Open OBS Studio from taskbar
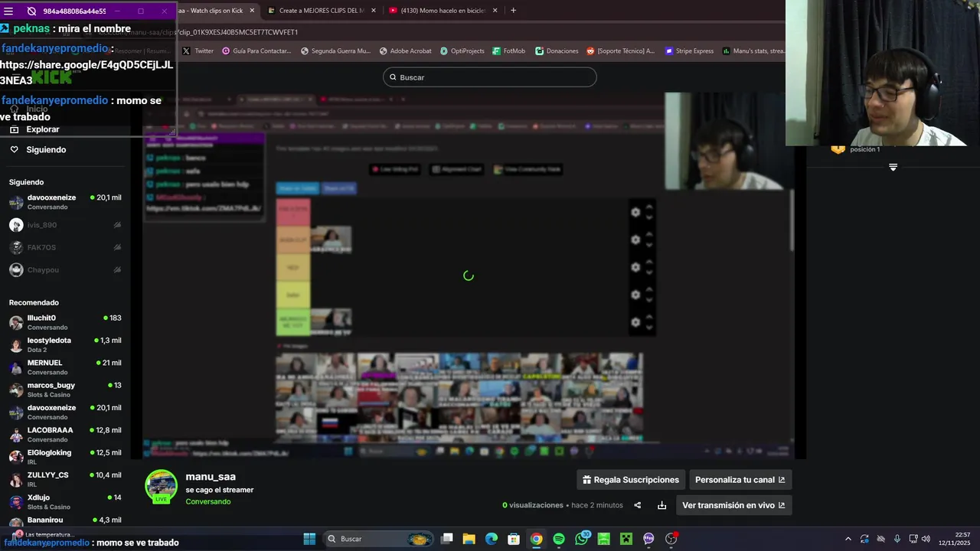 click(671, 539)
